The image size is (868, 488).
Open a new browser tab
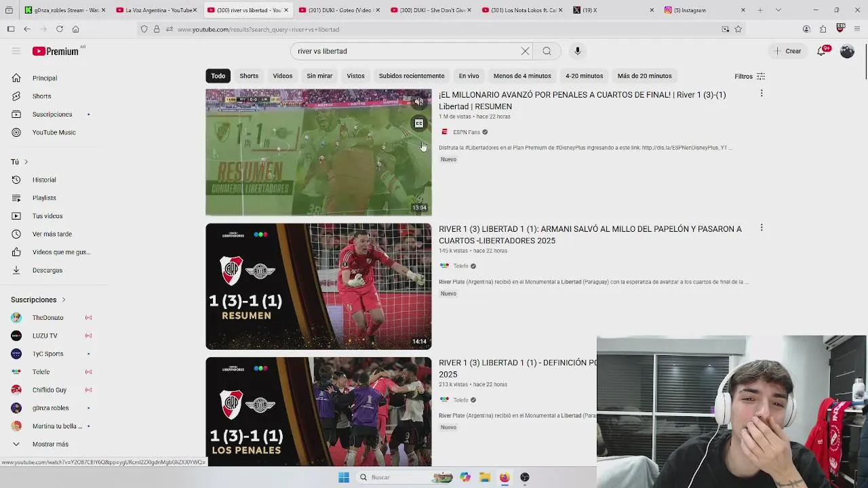(760, 10)
